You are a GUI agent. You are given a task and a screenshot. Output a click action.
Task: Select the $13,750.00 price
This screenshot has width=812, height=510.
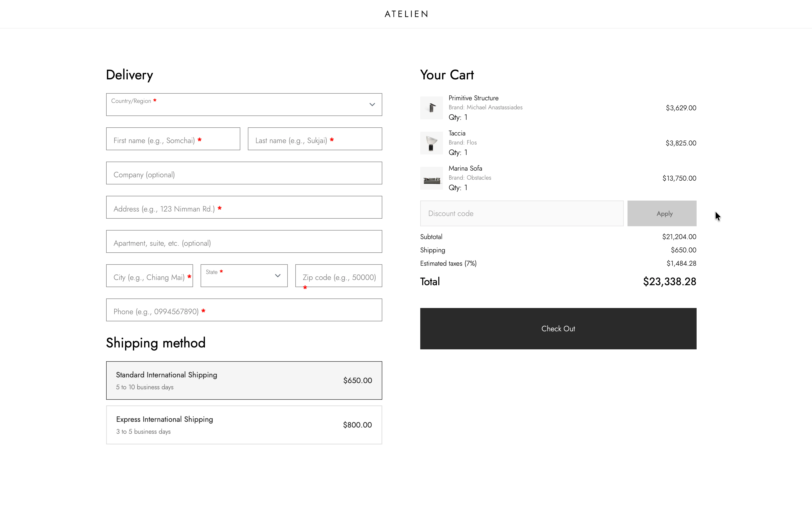679,178
